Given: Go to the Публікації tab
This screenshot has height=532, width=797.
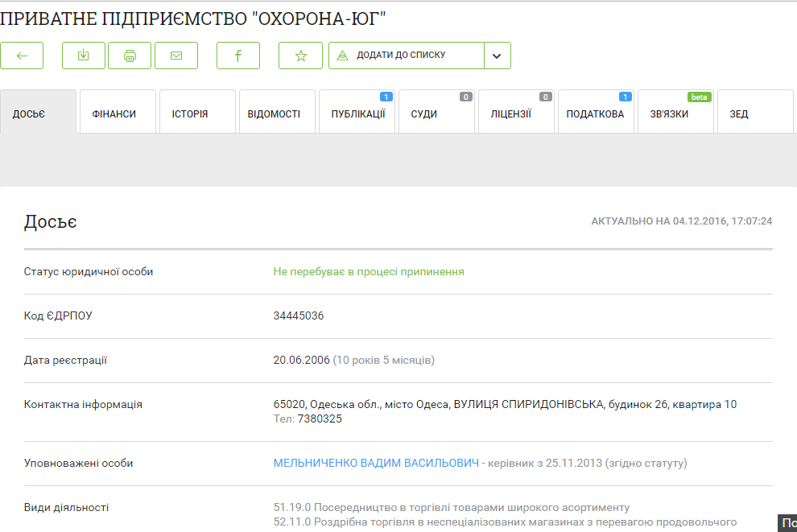Looking at the screenshot, I should click(357, 113).
